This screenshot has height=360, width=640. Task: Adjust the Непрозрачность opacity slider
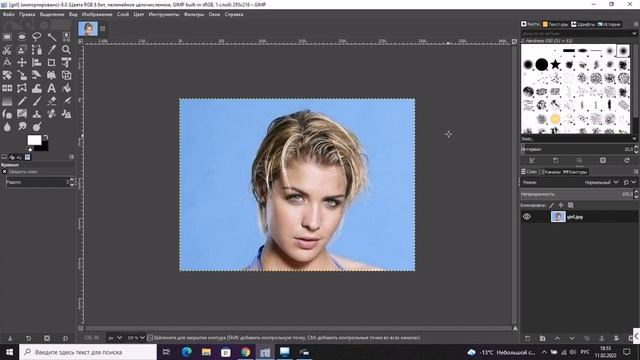[x=577, y=194]
